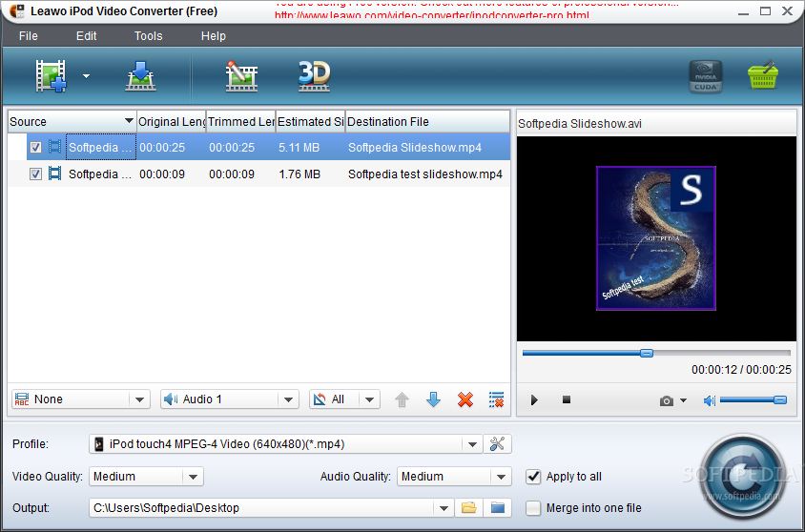Open the Help menu

tap(213, 36)
